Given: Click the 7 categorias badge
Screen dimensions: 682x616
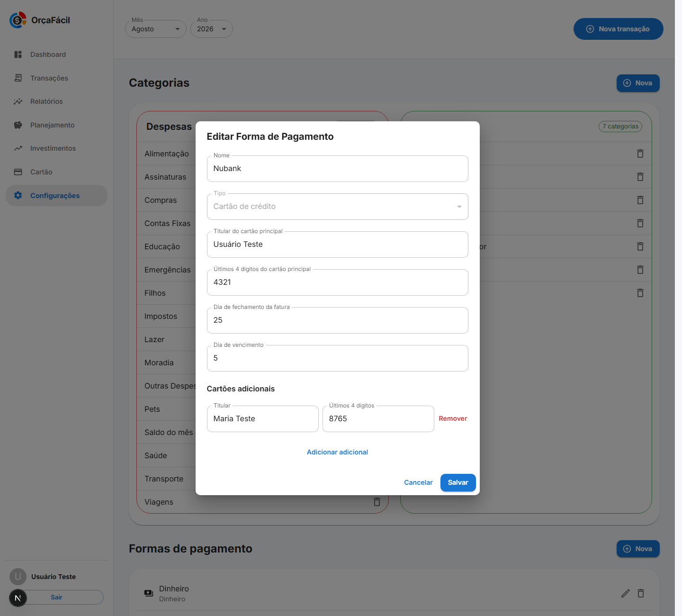Looking at the screenshot, I should point(620,127).
